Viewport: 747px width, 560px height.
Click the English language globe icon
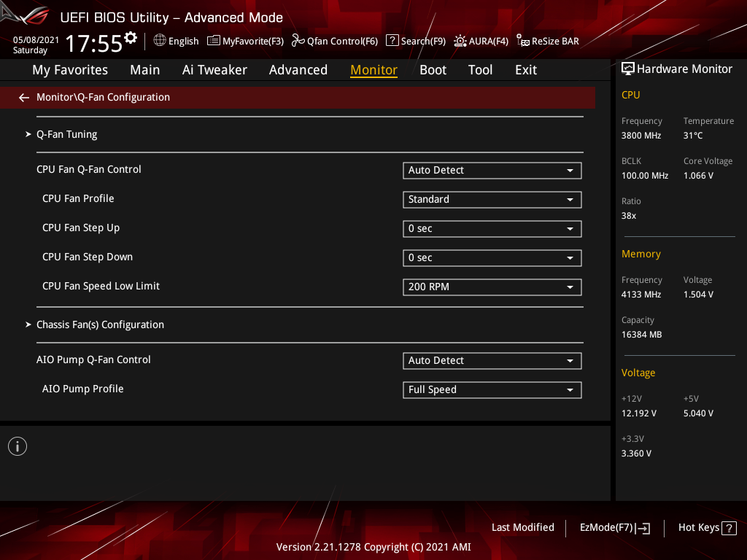coord(160,41)
